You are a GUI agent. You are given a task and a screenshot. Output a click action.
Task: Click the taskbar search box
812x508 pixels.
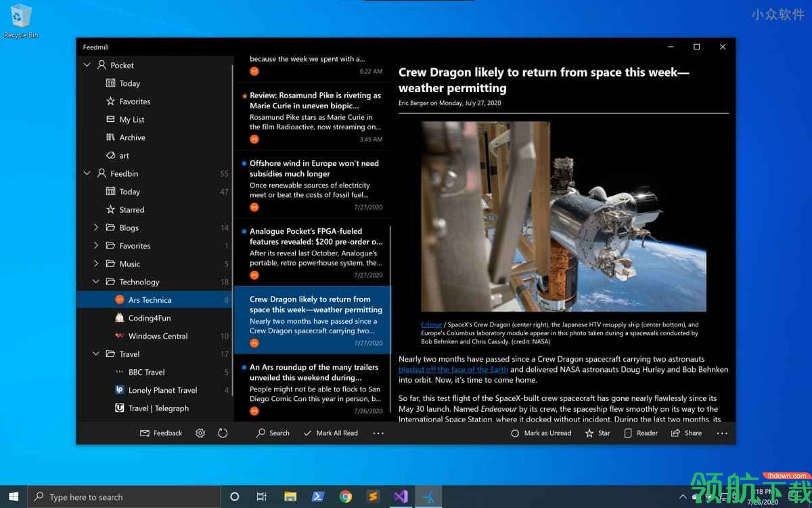click(x=124, y=496)
